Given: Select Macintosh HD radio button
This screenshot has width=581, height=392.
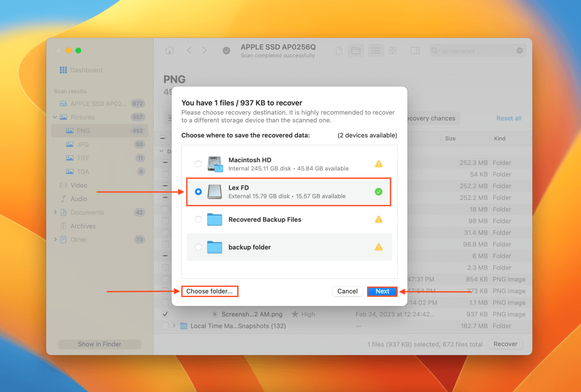Looking at the screenshot, I should point(198,164).
